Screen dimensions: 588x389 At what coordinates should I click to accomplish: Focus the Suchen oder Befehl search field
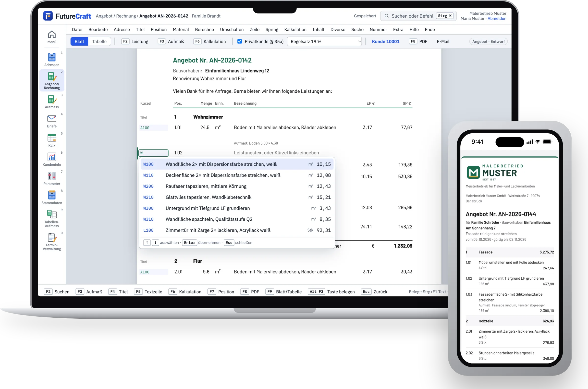coord(418,16)
